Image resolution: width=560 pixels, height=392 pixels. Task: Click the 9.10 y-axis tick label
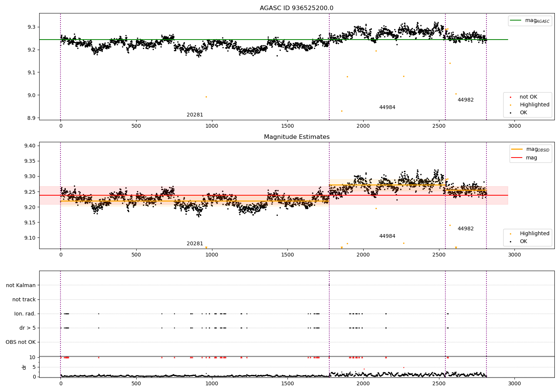point(30,238)
